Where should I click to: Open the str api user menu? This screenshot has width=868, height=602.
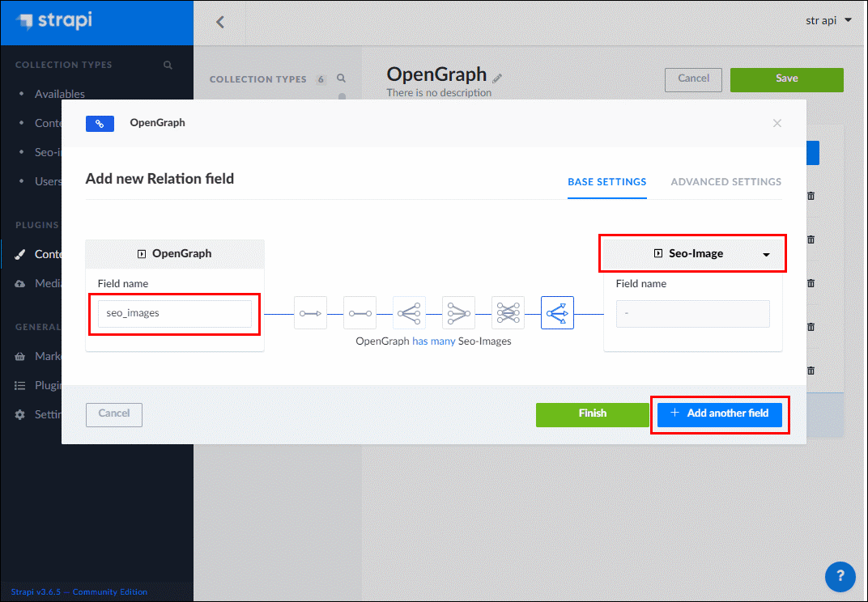[828, 20]
